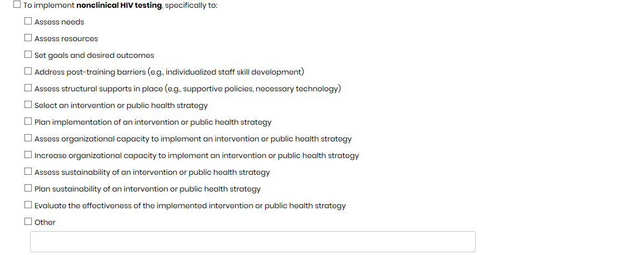Tick Increase organizational capacity checkbox
This screenshot has width=644, height=255.
point(28,155)
